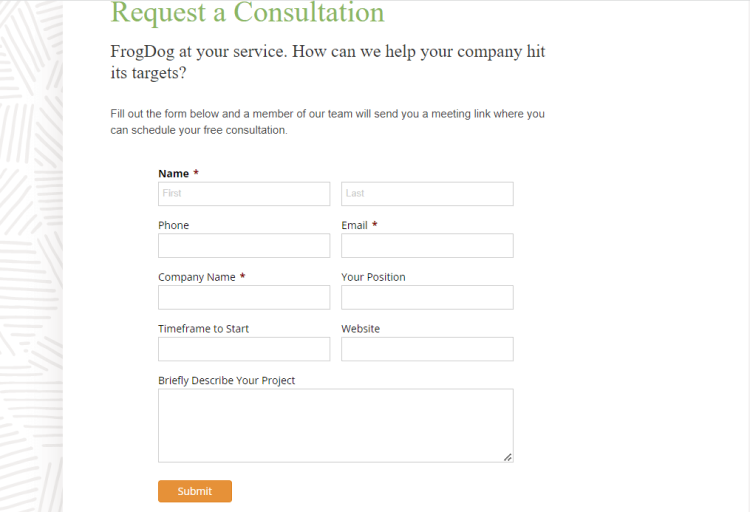Click the Company Name label
The image size is (750, 512).
click(197, 277)
